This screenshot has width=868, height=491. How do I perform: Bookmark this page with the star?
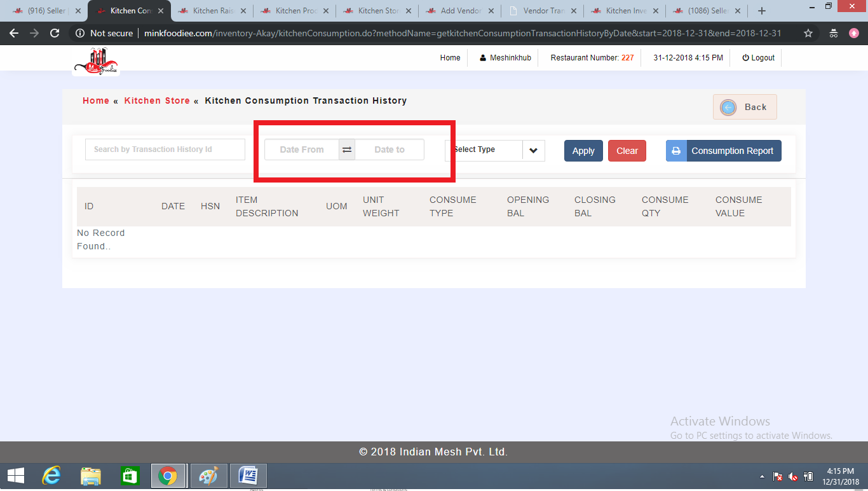coord(808,33)
